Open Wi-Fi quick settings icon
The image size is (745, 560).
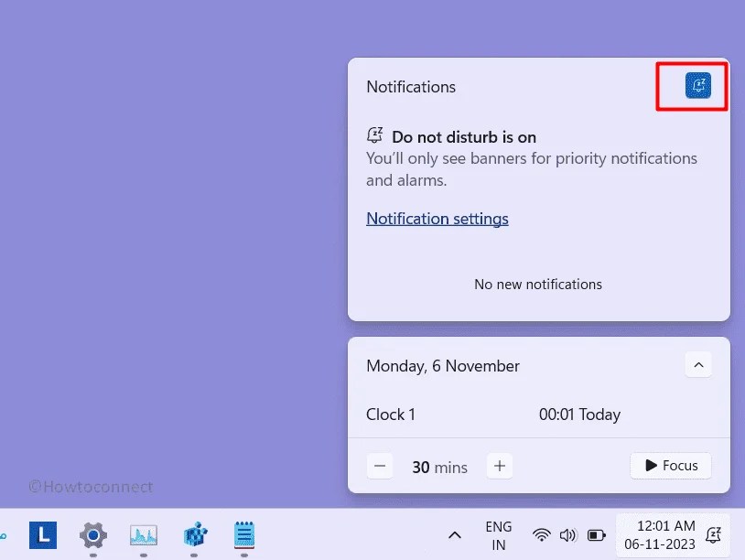tap(542, 535)
